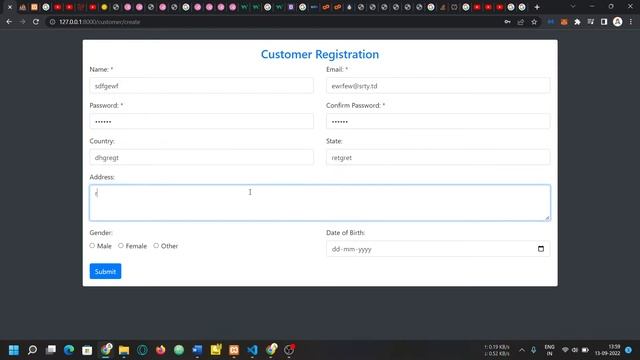
Task: Open the Chrome profile avatar
Action: [618, 22]
